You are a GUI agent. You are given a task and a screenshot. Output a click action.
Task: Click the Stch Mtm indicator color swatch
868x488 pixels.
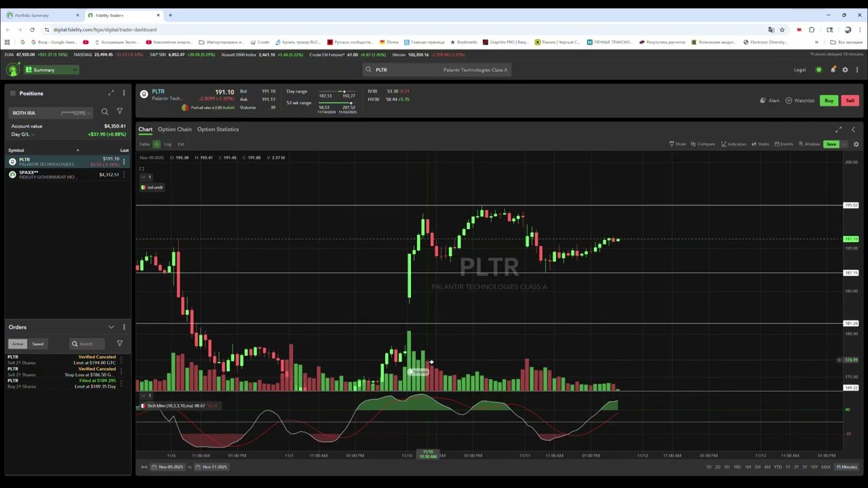(x=143, y=406)
